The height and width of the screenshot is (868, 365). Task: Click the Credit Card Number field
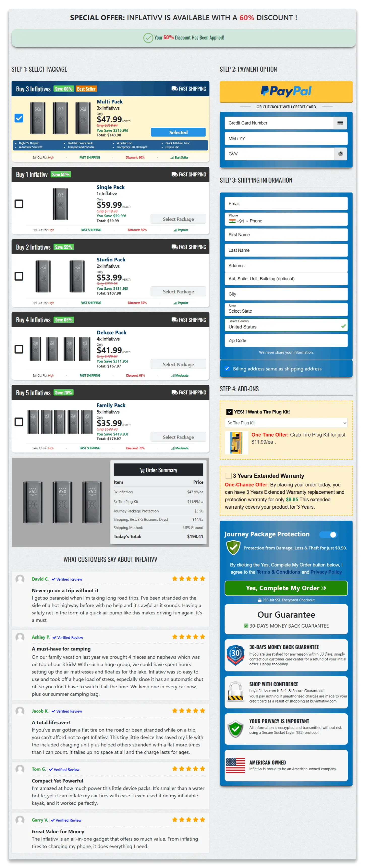pyautogui.click(x=279, y=123)
